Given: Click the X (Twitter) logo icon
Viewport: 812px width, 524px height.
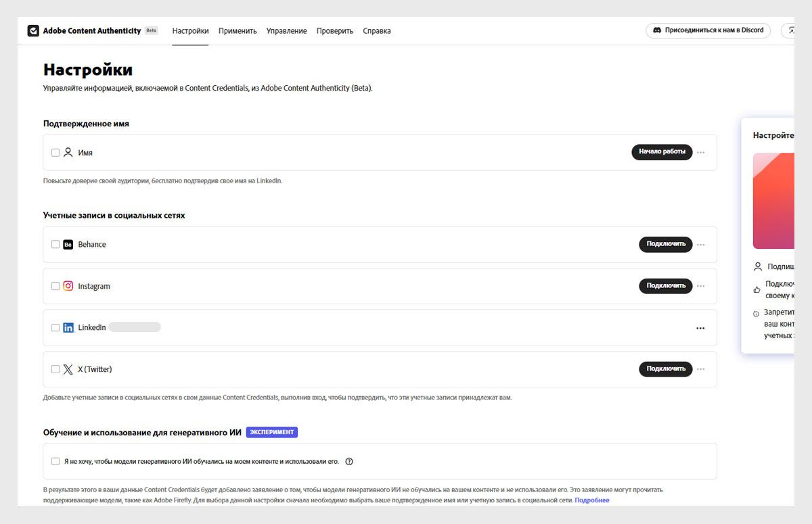Looking at the screenshot, I should tap(68, 369).
